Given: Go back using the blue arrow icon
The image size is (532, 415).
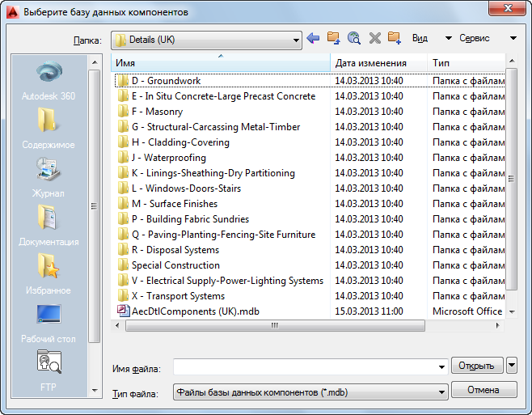Looking at the screenshot, I should click(313, 38).
